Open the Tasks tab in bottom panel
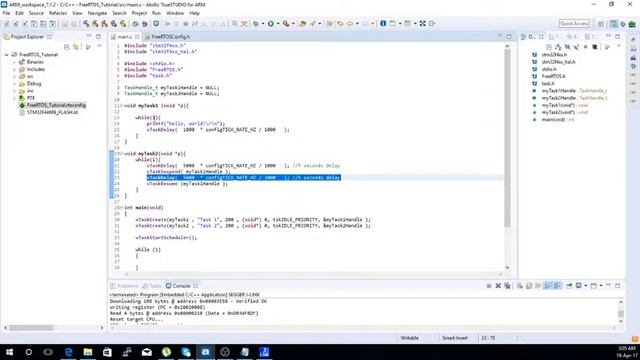The width and height of the screenshot is (640, 360). coord(152,286)
